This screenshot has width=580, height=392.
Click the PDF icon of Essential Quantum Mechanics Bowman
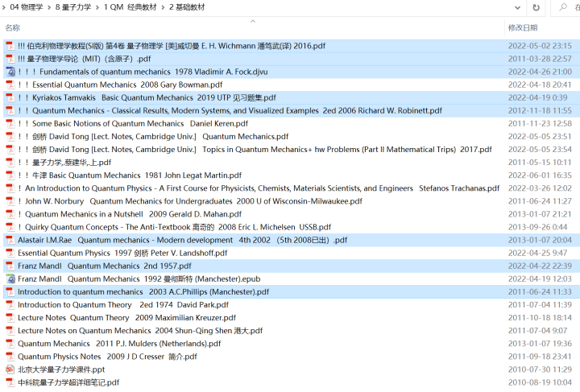coord(10,85)
